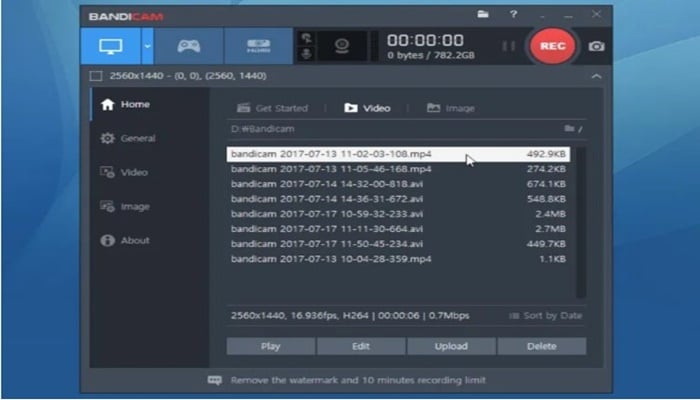700x400 pixels.
Task: Capture a screenshot with the camera icon
Action: coord(596,46)
